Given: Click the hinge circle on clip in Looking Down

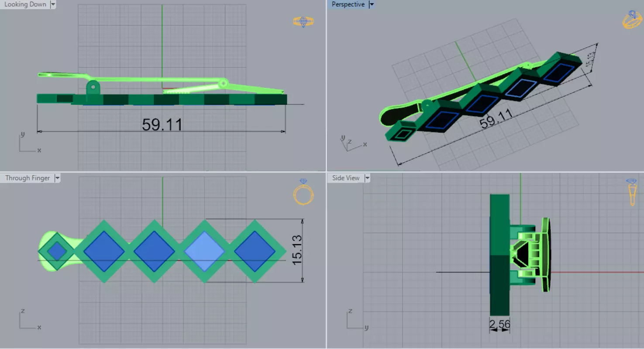Looking at the screenshot, I should 223,83.
